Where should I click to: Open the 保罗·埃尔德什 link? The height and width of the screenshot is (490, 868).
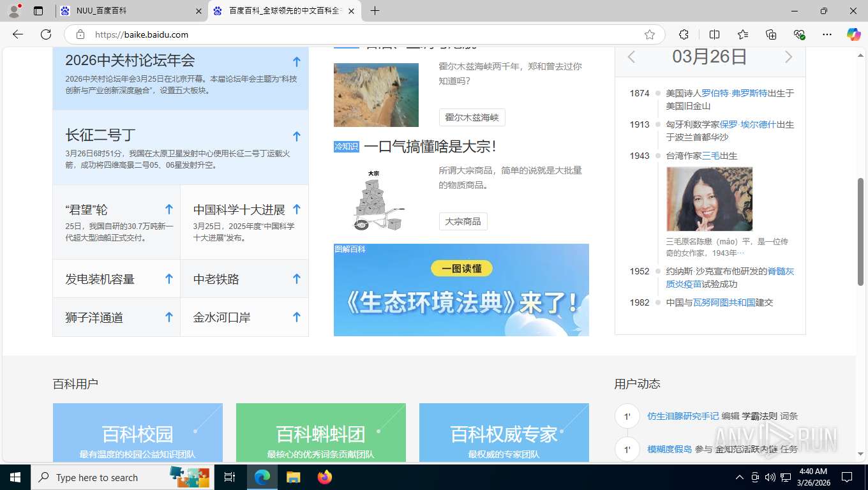(x=747, y=124)
